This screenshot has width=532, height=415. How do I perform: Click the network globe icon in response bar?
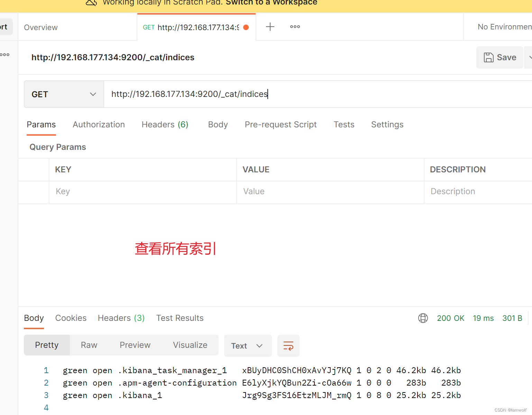point(423,318)
